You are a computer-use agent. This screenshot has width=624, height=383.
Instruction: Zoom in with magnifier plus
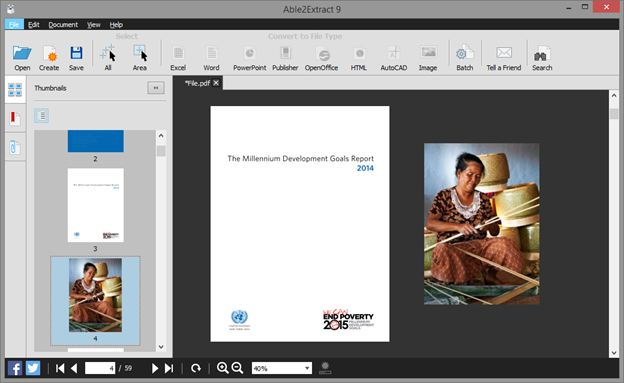(223, 368)
